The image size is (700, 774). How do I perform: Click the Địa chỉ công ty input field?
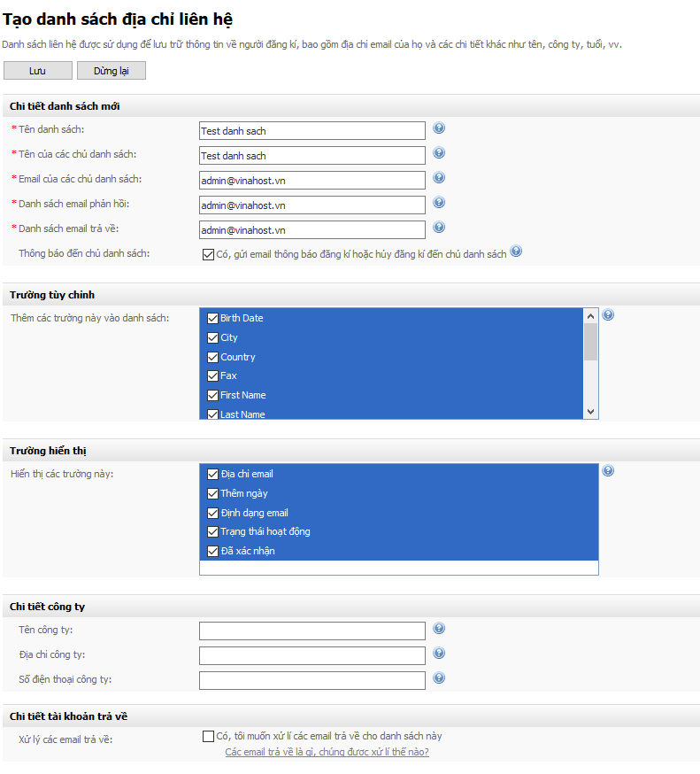pyautogui.click(x=312, y=655)
